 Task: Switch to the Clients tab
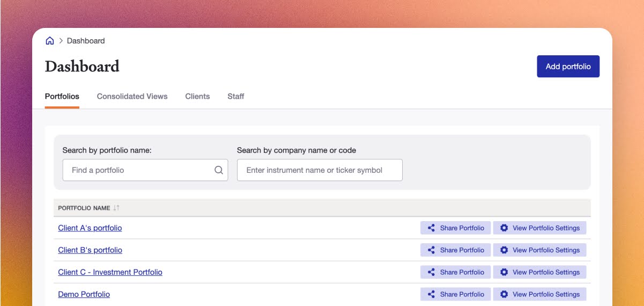(x=197, y=97)
